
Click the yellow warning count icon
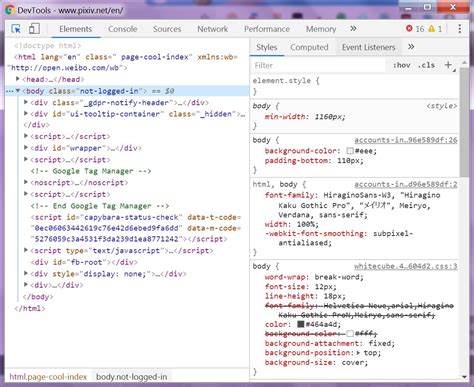[431, 29]
